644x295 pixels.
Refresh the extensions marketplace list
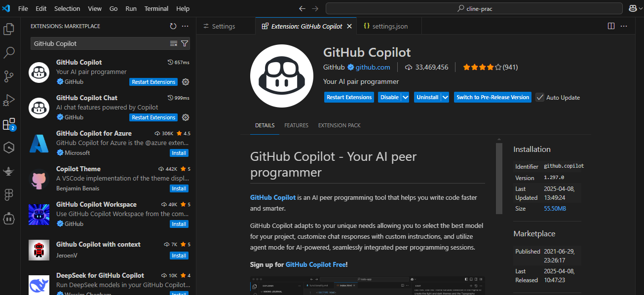point(173,26)
